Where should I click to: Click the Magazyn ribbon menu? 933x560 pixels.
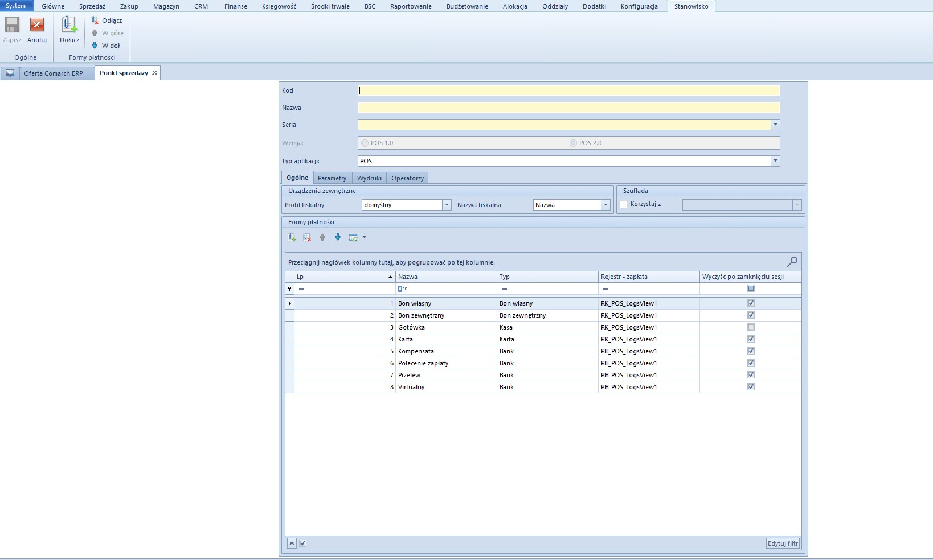pyautogui.click(x=166, y=6)
